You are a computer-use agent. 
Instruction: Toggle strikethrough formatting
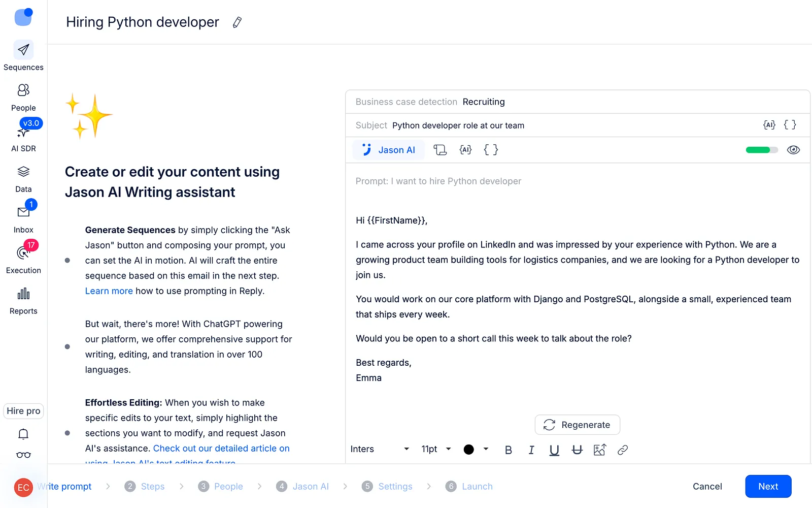click(x=577, y=450)
